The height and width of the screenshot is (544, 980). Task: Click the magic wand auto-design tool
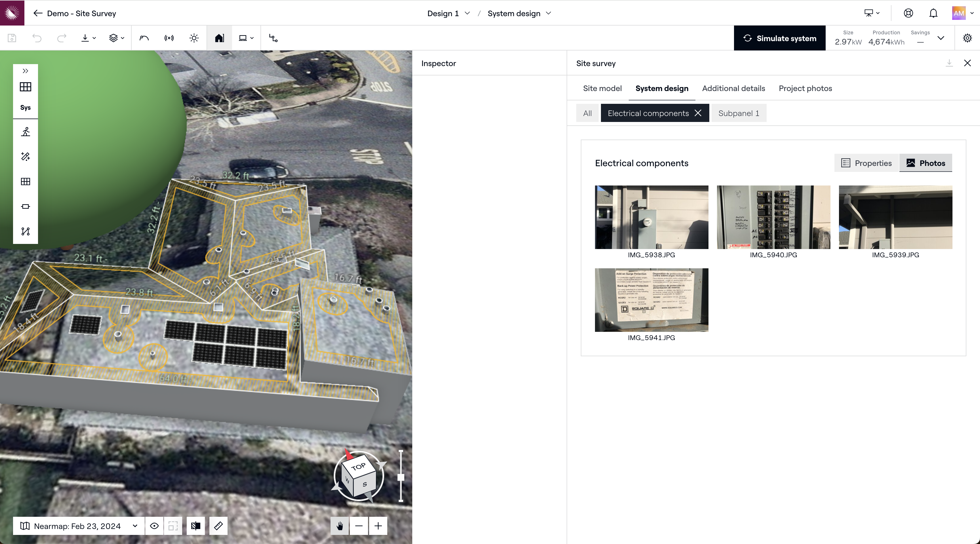26,156
